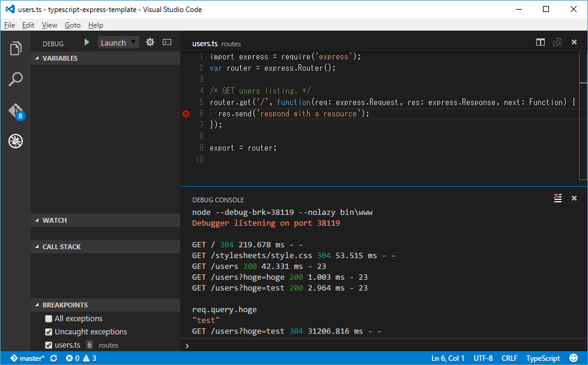Open the View menu

pyautogui.click(x=49, y=25)
